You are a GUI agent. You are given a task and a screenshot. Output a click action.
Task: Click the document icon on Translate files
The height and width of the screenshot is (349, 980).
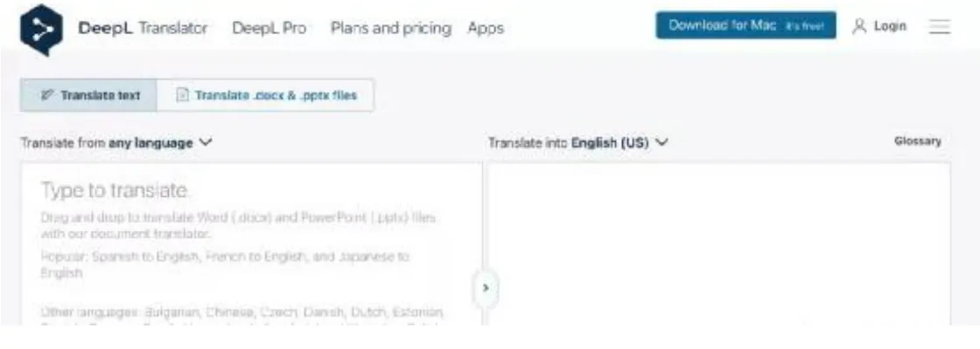pos(183,95)
